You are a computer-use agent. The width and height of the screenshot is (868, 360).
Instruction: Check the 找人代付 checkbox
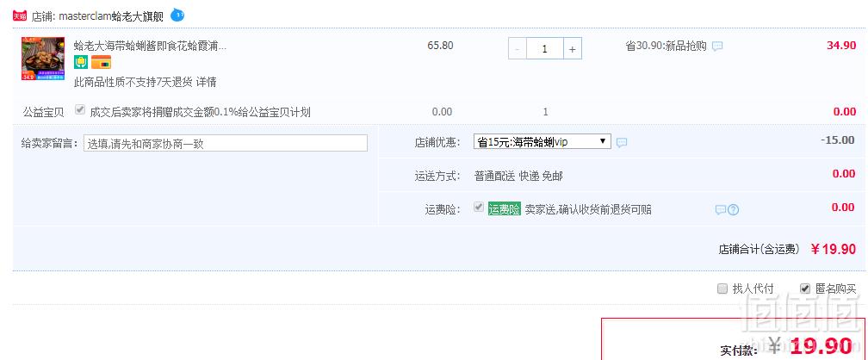(x=722, y=288)
